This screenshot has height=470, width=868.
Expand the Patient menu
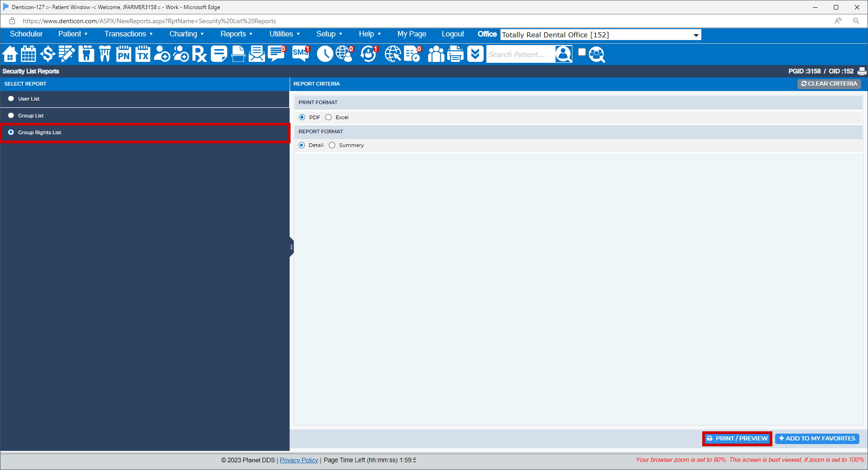tap(73, 34)
